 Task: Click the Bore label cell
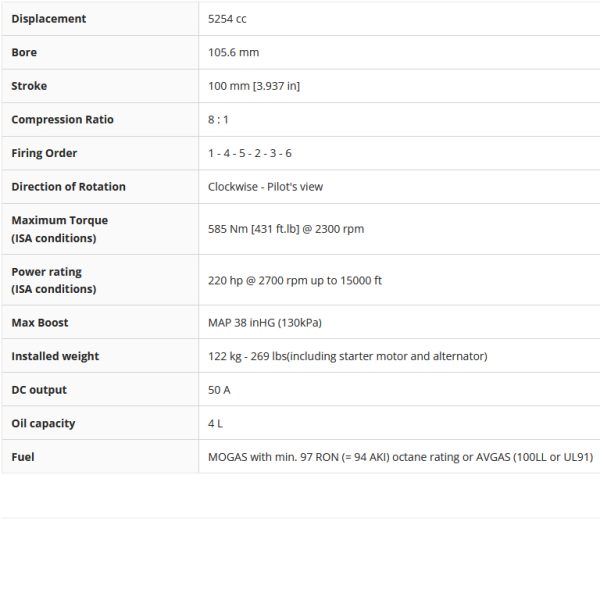[x=24, y=52]
